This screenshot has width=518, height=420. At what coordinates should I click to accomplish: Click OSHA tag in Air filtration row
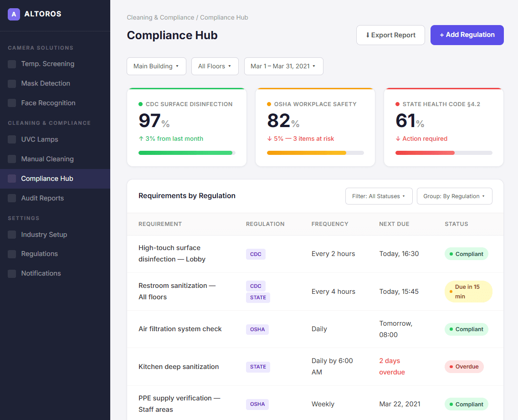tap(257, 329)
